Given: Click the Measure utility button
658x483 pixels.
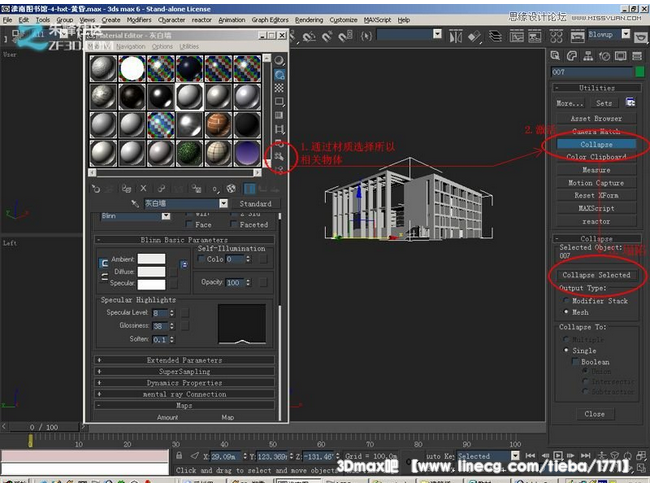Looking at the screenshot, I should [596, 170].
